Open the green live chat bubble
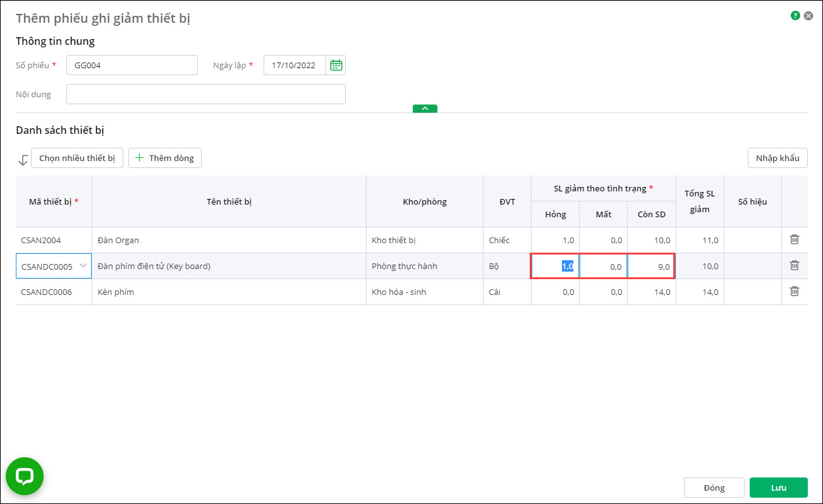 click(25, 476)
